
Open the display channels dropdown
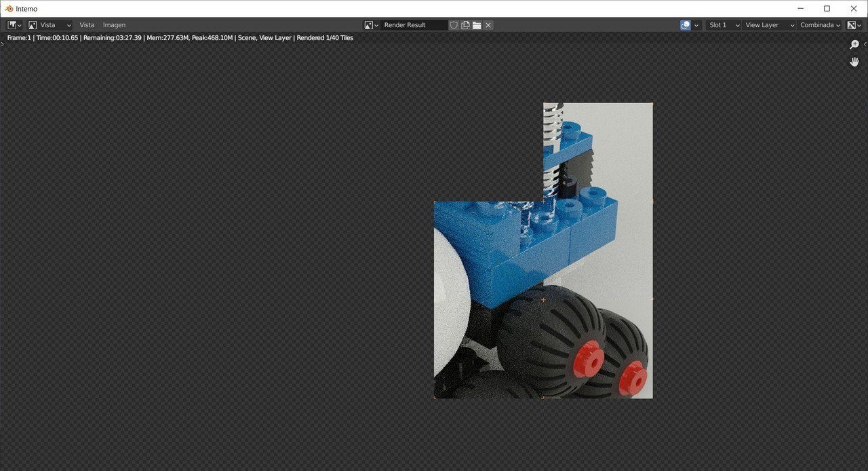coord(854,25)
